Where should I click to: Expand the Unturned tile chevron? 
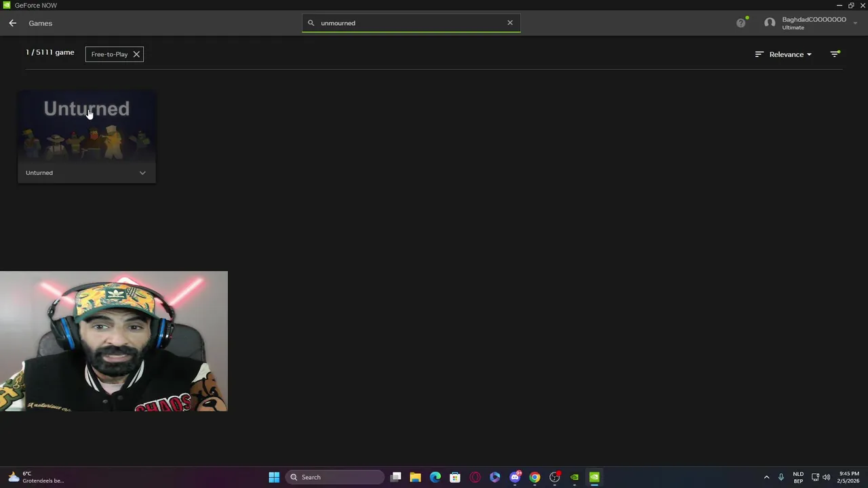point(142,173)
